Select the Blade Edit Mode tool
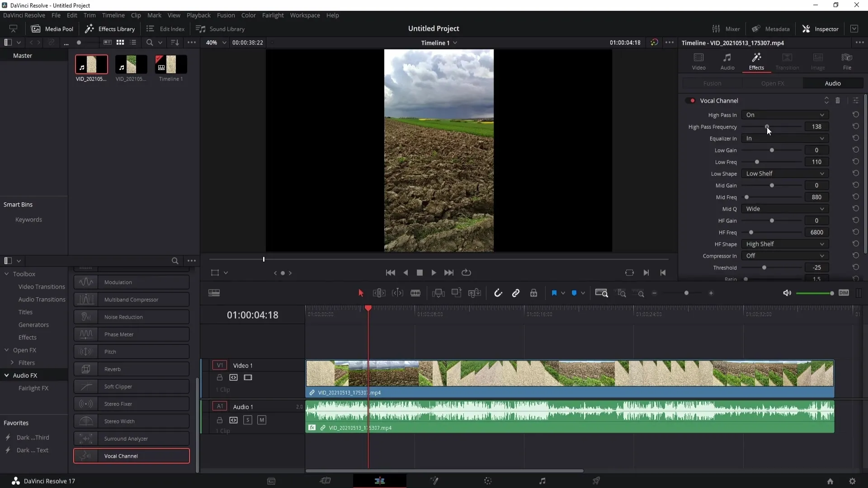The height and width of the screenshot is (488, 868). tap(415, 293)
